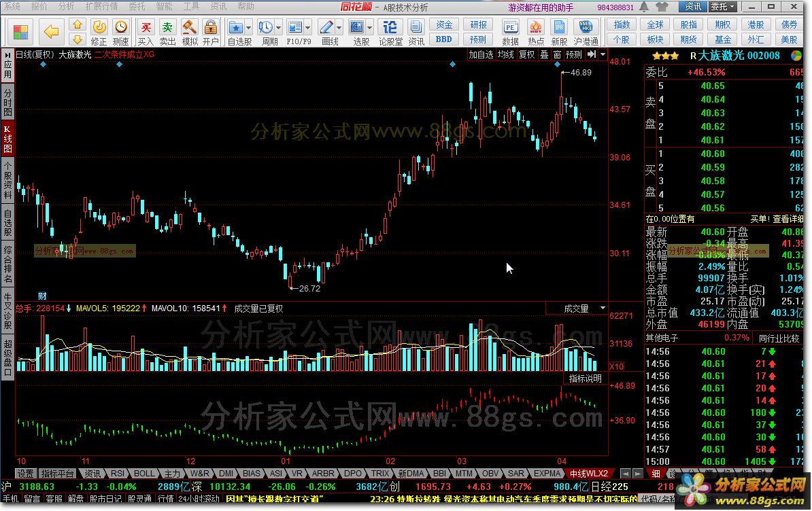The image size is (812, 511).
Task: Open 论股堂 forum icon
Action: tap(390, 32)
